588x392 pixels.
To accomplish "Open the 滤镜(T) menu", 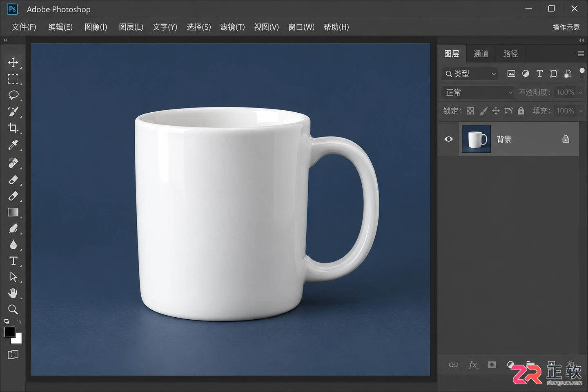I will pyautogui.click(x=232, y=27).
